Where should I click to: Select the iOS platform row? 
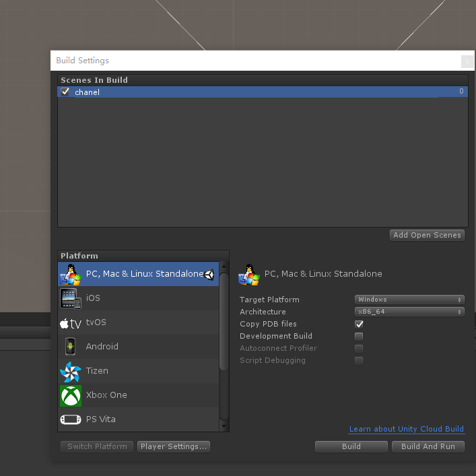(139, 298)
